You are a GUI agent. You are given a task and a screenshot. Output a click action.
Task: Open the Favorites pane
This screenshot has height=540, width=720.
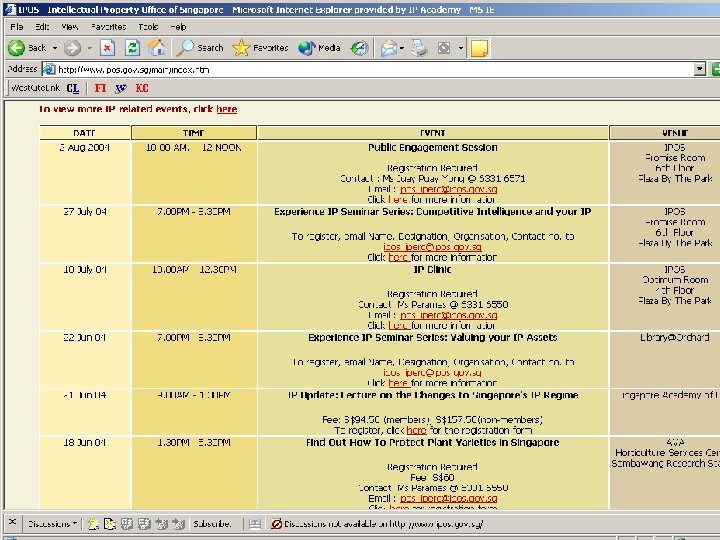[260, 48]
